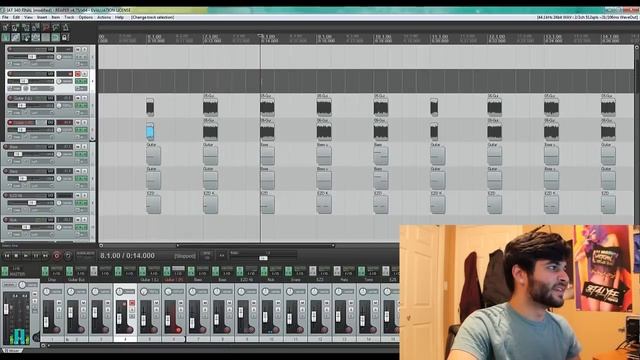Open the Insert menu
The width and height of the screenshot is (640, 360).
click(42, 18)
